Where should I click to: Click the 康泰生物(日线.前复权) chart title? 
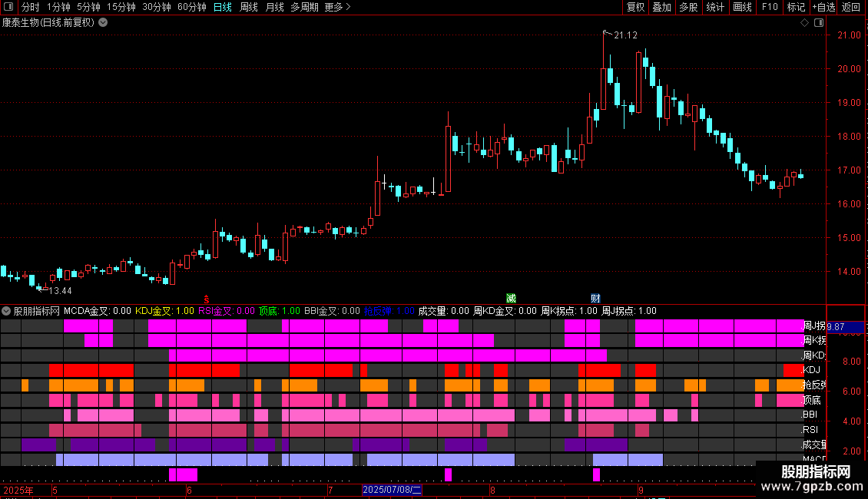[48, 23]
